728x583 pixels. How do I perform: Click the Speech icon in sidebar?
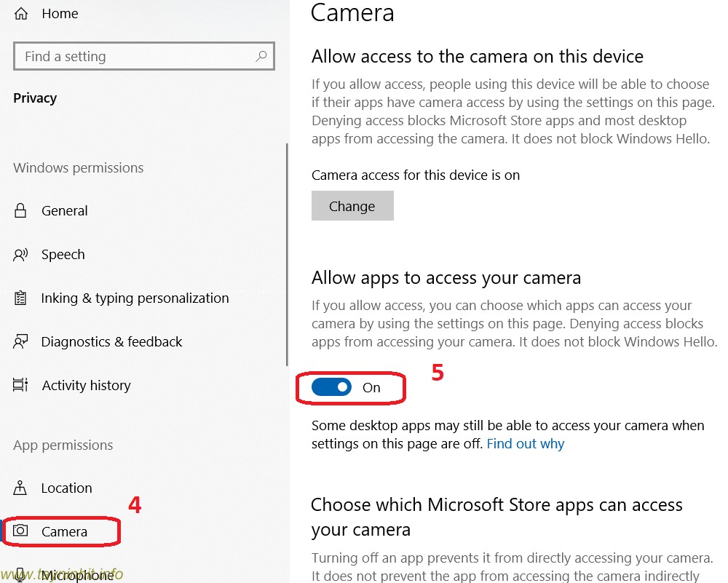point(20,255)
